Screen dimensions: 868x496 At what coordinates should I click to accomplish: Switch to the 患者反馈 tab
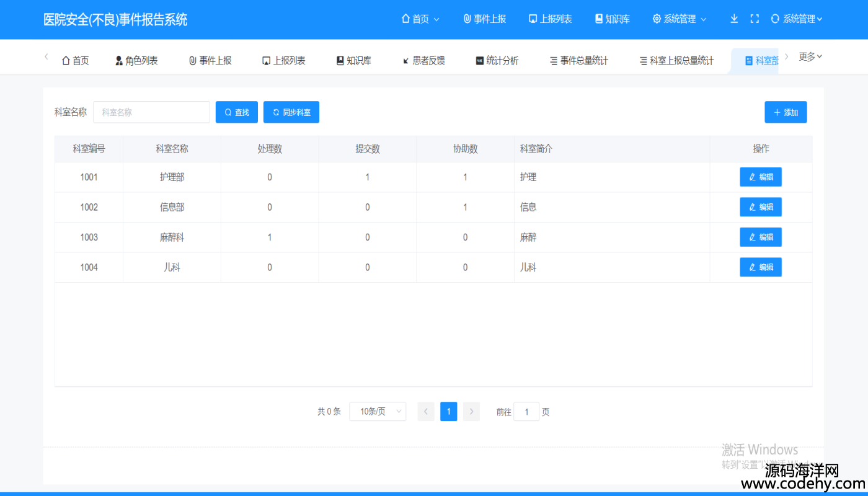click(x=423, y=60)
